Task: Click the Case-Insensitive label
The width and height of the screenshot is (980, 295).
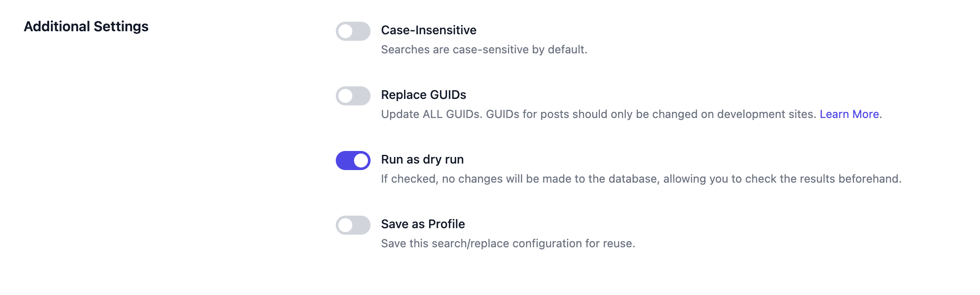Action: [x=428, y=30]
